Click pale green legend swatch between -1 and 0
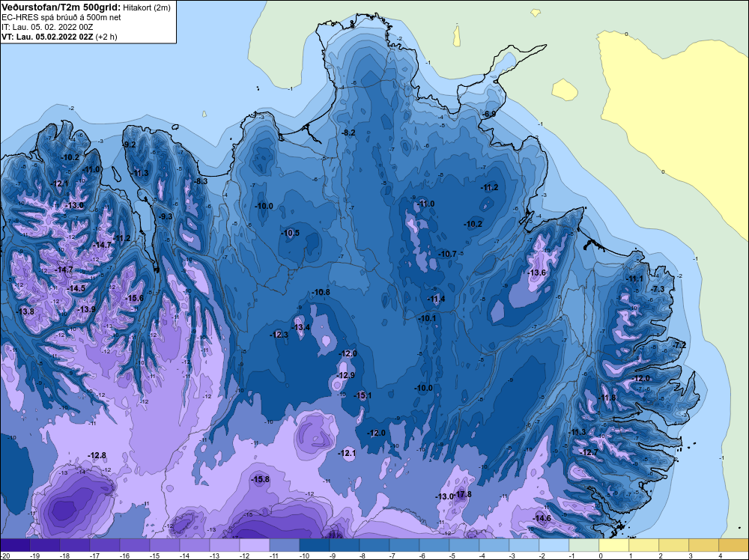The height and width of the screenshot is (560, 749). point(584,546)
